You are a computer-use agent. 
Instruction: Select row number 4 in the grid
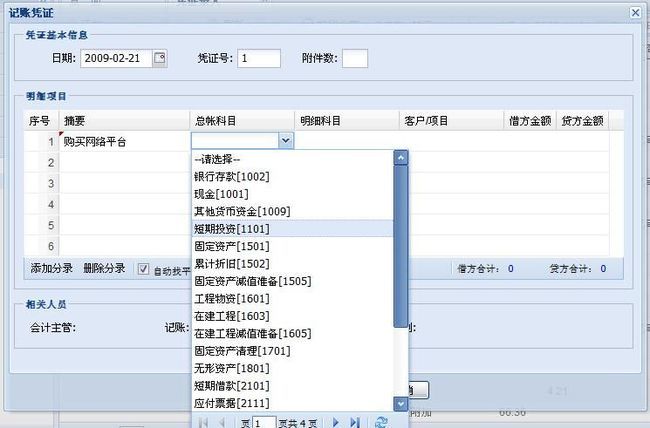click(41, 204)
